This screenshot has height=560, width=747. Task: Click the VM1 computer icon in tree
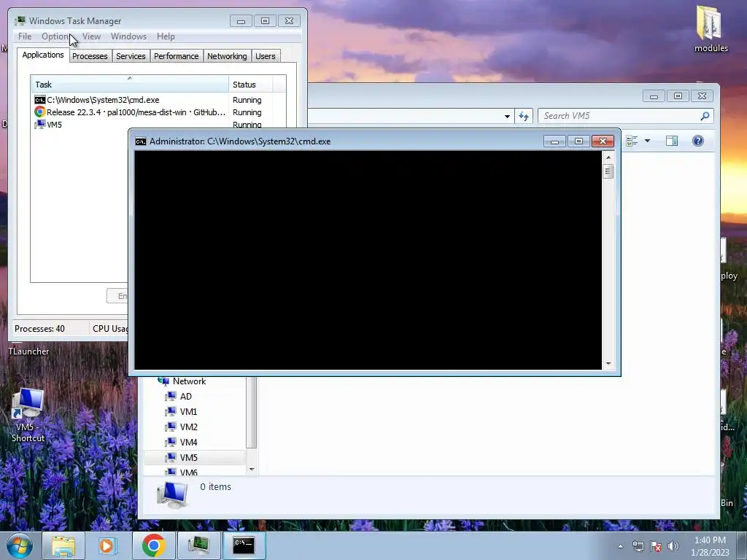171,412
